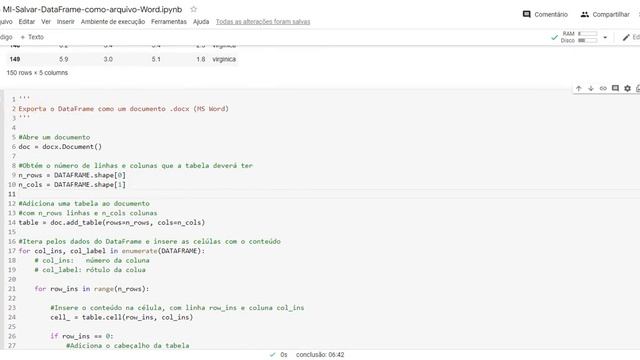Image resolution: width=640 pixels, height=360 pixels.
Task: Open cell settings gear icon
Action: 627,88
